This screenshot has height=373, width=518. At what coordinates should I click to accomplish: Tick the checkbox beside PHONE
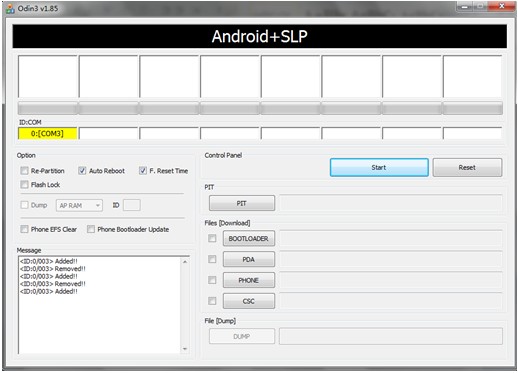click(212, 280)
